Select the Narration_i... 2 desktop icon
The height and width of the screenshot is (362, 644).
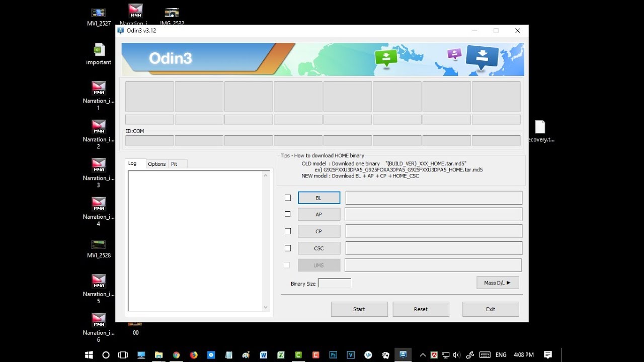[x=99, y=134]
